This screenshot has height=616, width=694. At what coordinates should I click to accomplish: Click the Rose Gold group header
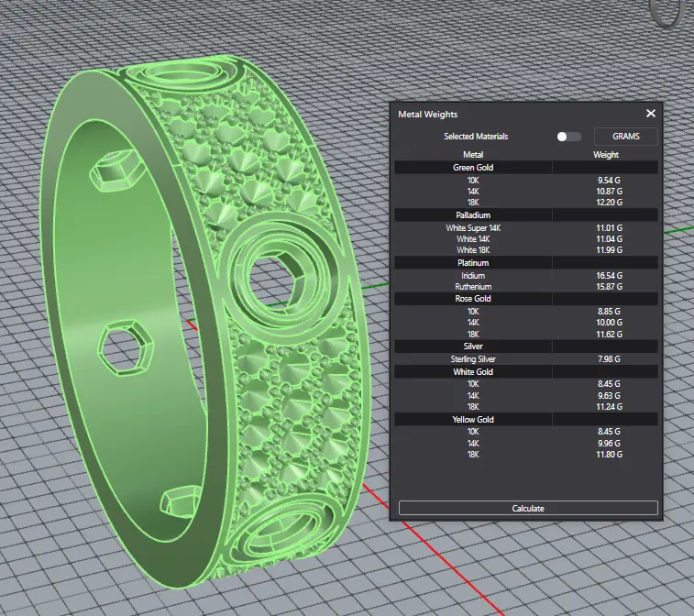473,299
